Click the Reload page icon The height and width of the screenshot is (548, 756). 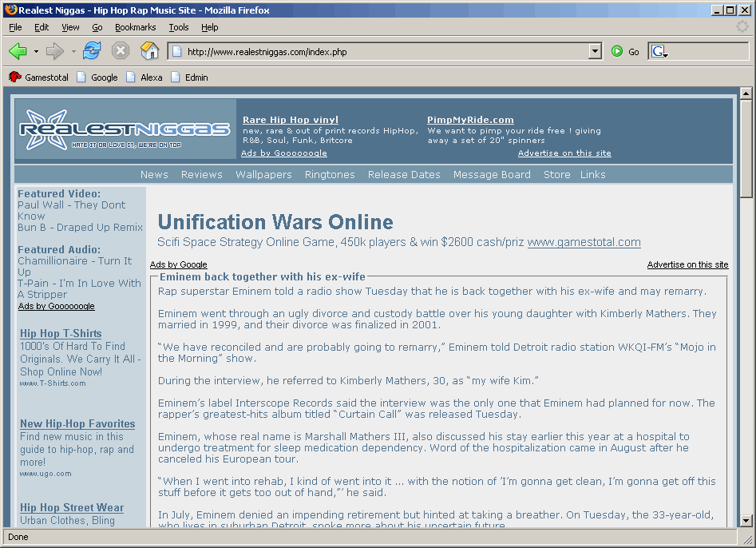92,51
